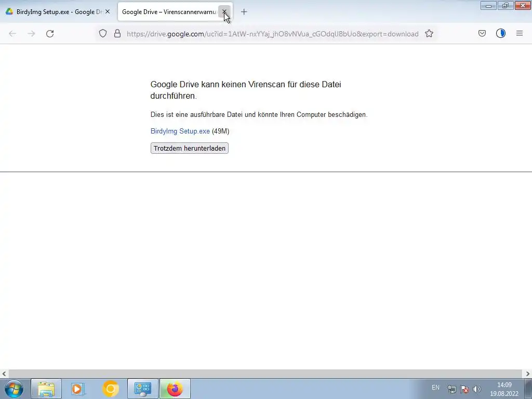Close the BirdyImg Setup.exe tab
The image size is (532, 399).
tap(108, 11)
